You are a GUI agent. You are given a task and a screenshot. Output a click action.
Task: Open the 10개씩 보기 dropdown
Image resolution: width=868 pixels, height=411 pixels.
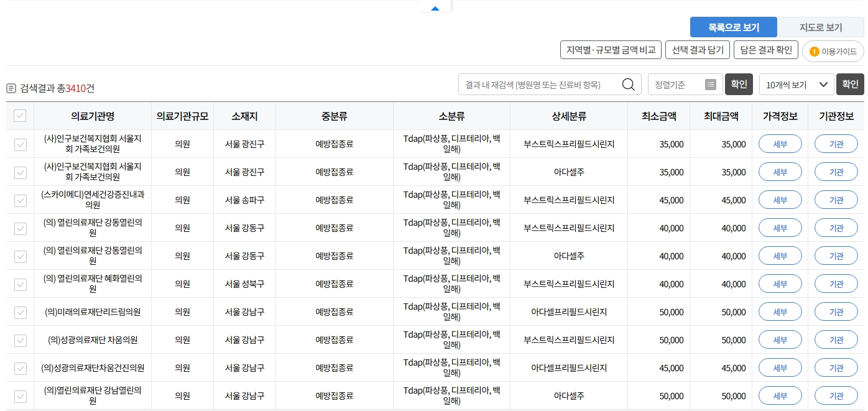[796, 84]
